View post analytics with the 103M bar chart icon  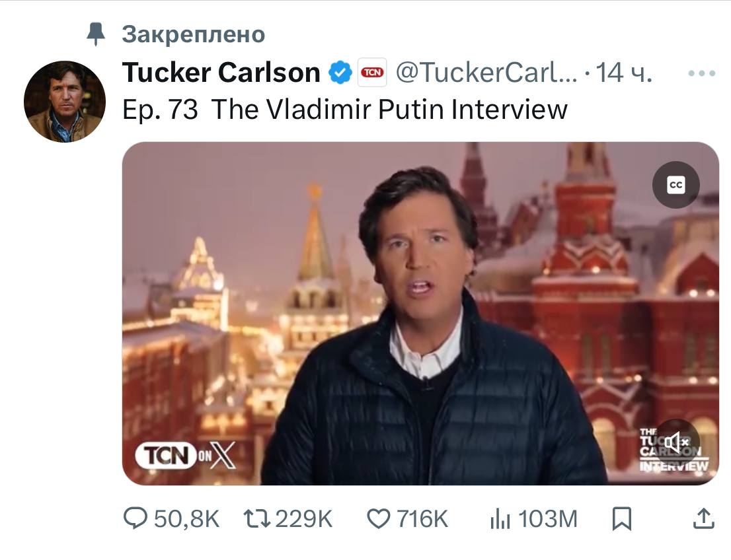click(x=500, y=519)
